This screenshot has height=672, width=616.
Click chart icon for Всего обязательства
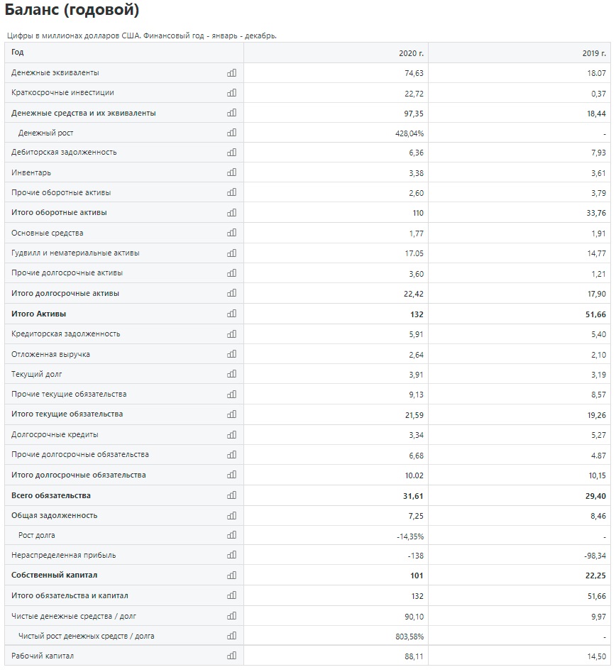click(231, 495)
